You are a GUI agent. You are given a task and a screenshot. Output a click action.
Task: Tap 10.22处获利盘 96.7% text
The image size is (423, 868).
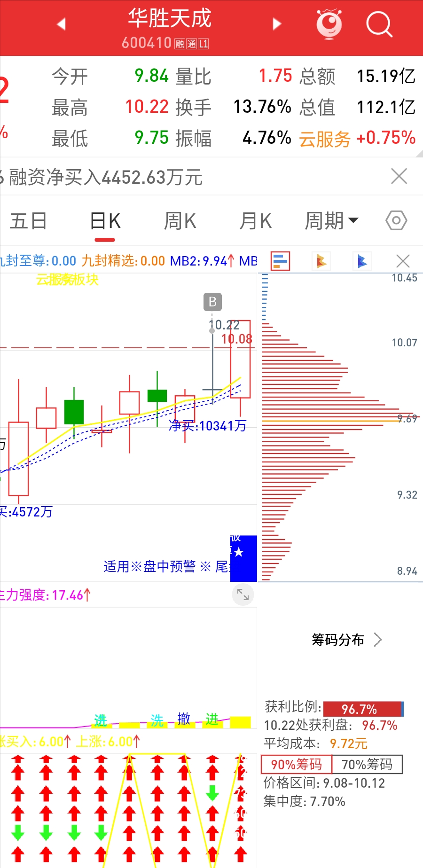coord(331,725)
